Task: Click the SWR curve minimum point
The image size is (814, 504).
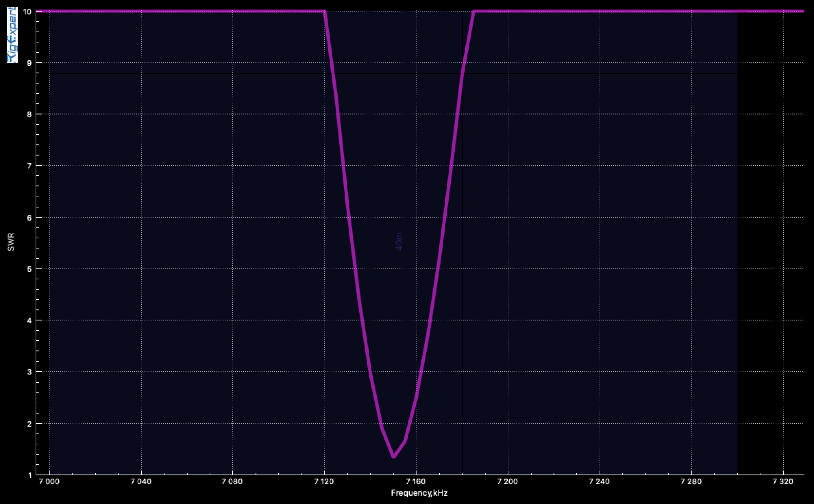Action: [x=393, y=457]
